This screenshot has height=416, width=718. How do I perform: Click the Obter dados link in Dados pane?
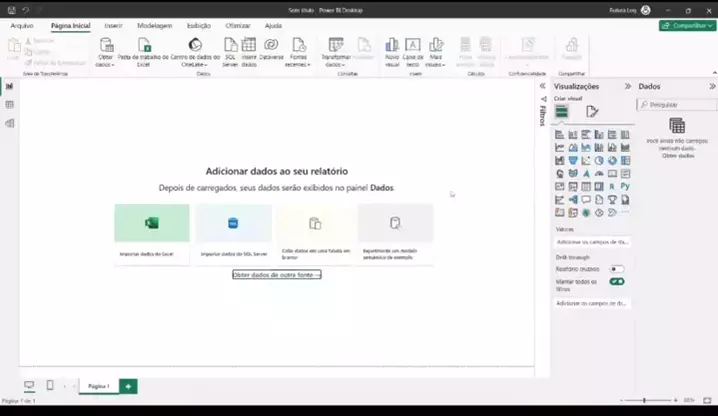678,156
